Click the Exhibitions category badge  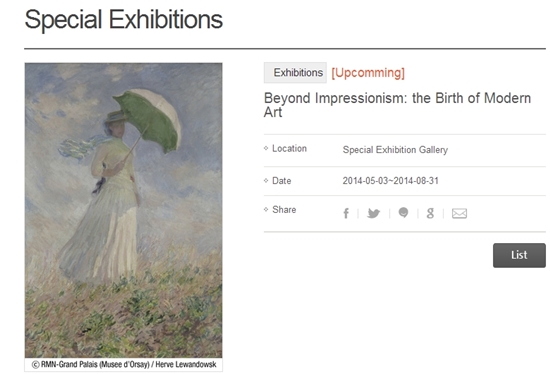(295, 73)
